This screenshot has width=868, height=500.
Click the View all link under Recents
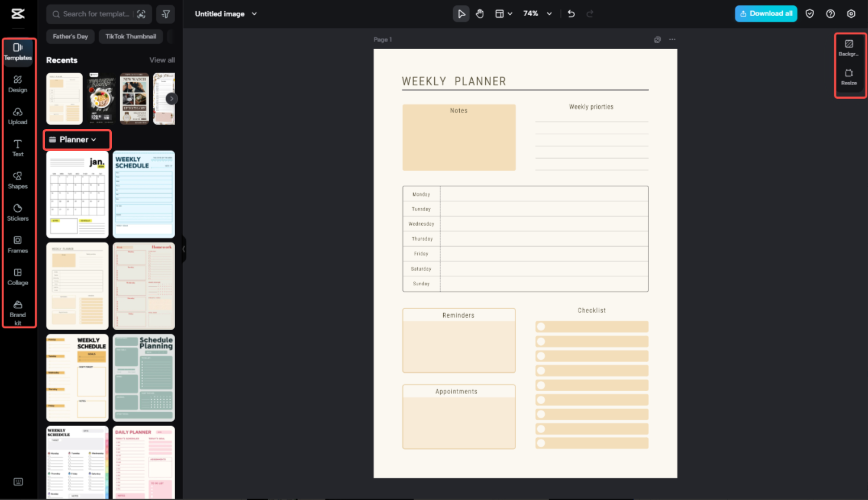tap(162, 60)
